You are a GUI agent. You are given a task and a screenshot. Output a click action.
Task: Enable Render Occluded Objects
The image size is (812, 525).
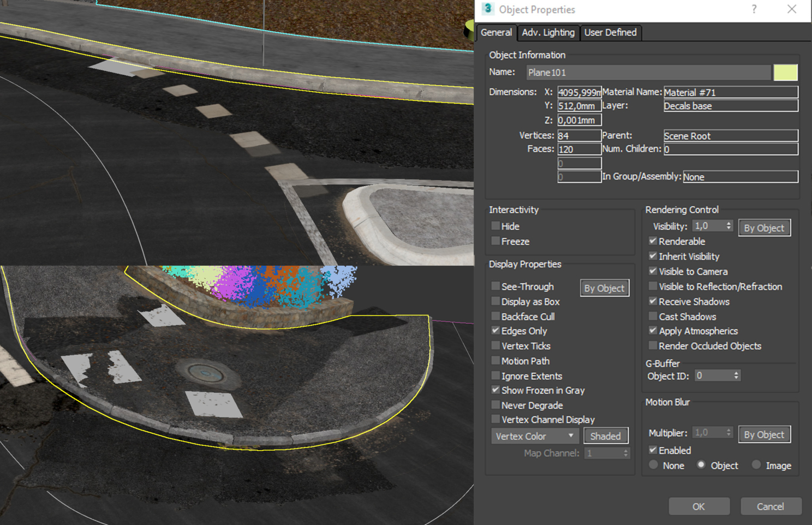[653, 345]
